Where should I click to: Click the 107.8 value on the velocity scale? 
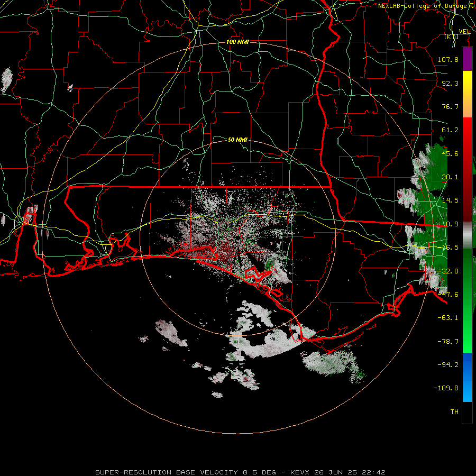[448, 59]
